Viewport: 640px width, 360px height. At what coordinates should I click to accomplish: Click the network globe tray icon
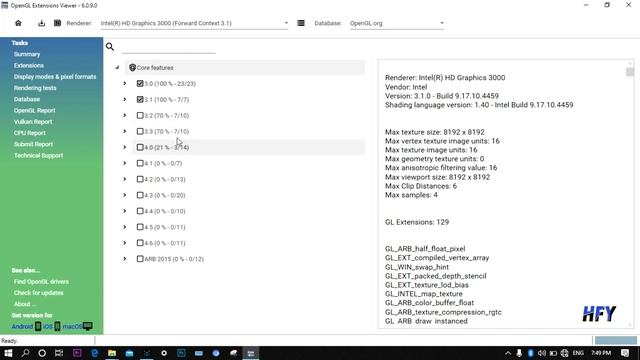point(564,353)
